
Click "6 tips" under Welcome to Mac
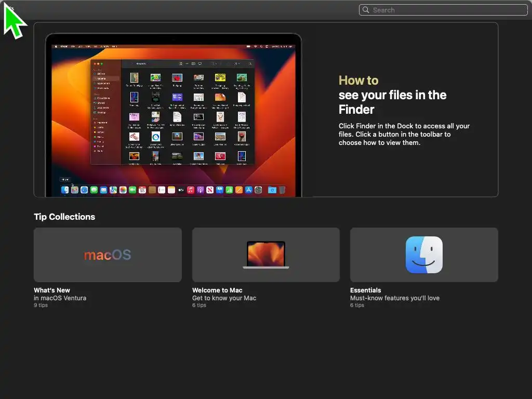(x=199, y=305)
